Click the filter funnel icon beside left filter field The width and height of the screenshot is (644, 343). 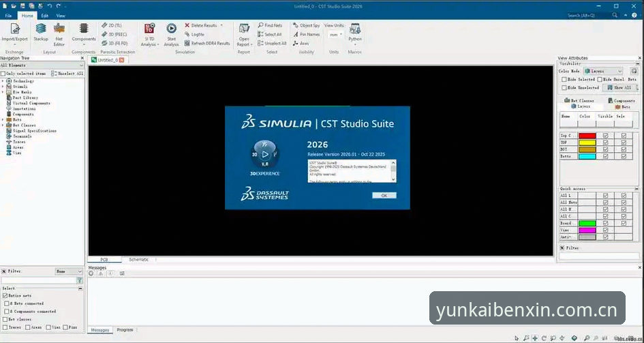pos(80,280)
